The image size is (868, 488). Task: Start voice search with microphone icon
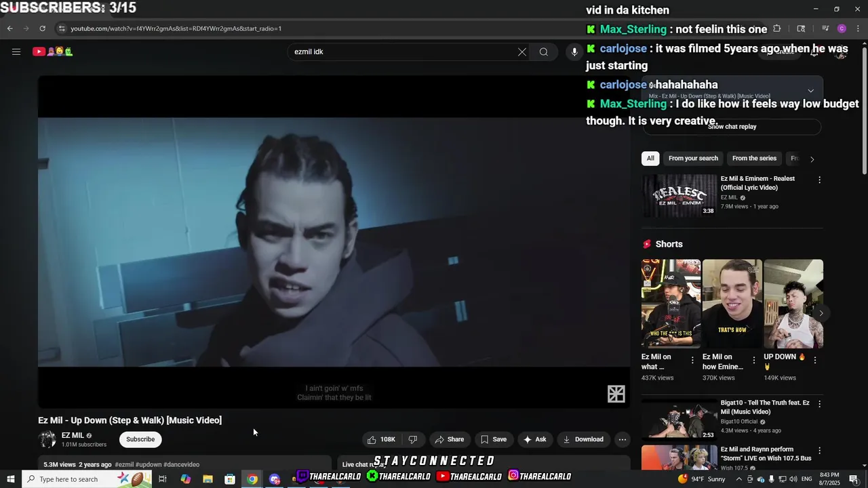pyautogui.click(x=574, y=52)
